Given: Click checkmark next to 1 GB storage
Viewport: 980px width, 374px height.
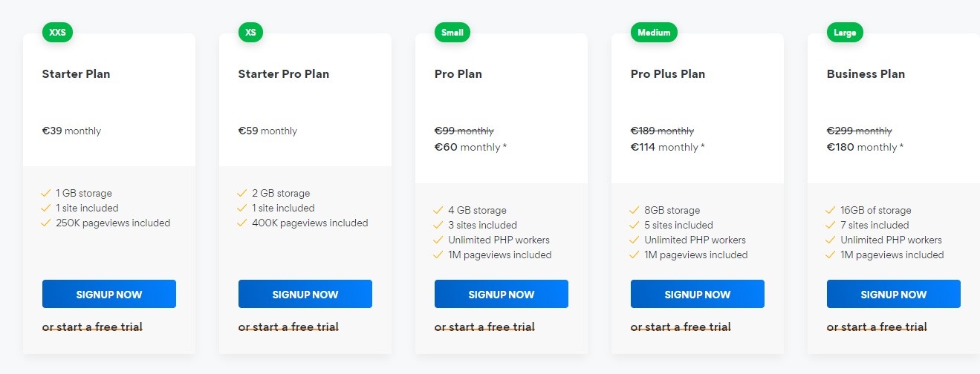Looking at the screenshot, I should [46, 193].
